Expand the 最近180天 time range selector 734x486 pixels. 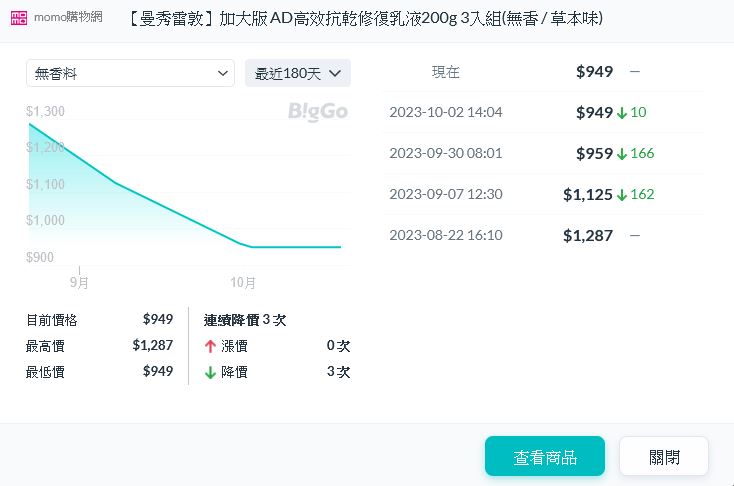[x=297, y=73]
